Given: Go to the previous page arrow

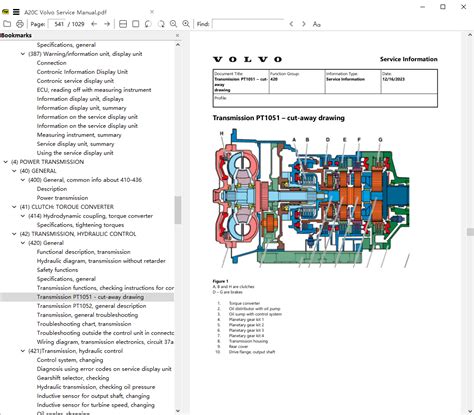Looking at the screenshot, I should click(94, 24).
